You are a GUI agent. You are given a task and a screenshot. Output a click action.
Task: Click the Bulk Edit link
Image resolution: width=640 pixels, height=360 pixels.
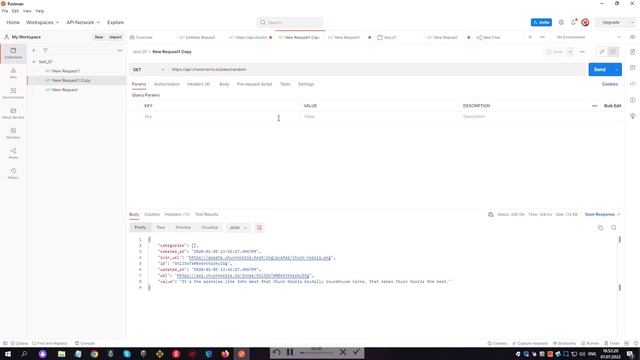(x=612, y=106)
